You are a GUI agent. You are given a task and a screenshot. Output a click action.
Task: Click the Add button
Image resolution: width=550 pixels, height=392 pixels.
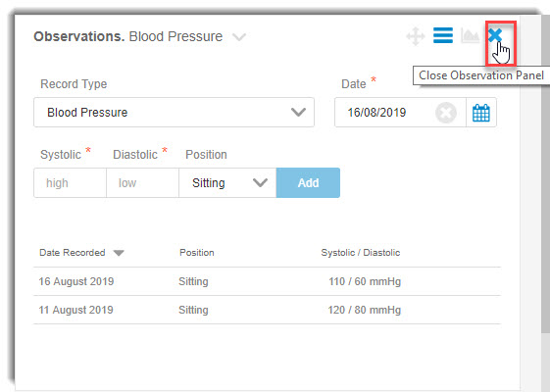pos(308,182)
